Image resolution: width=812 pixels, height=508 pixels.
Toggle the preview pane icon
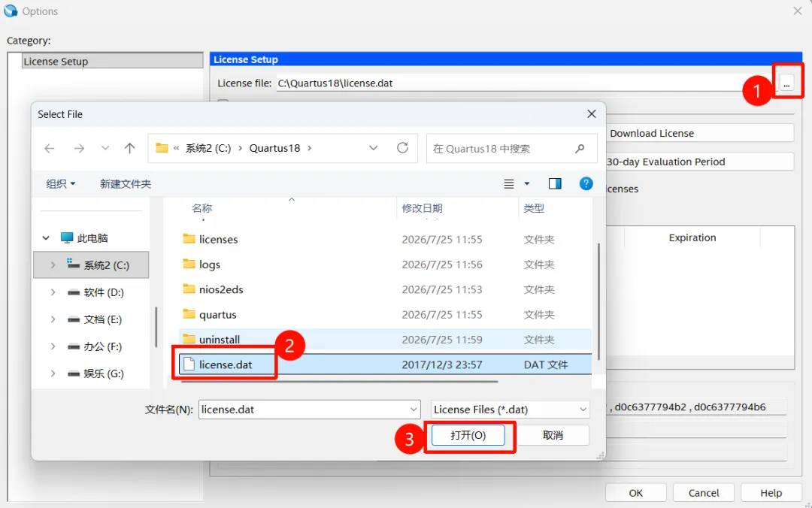[x=555, y=184]
